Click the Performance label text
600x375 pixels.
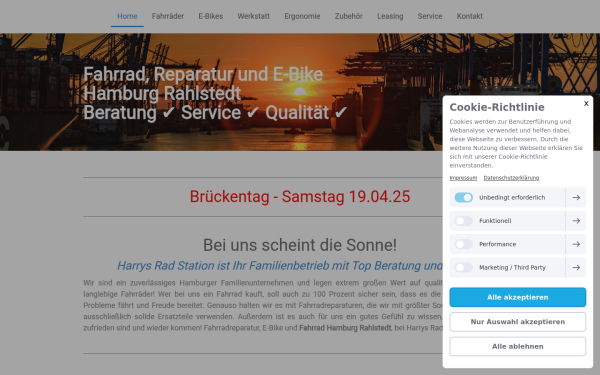[x=497, y=244]
